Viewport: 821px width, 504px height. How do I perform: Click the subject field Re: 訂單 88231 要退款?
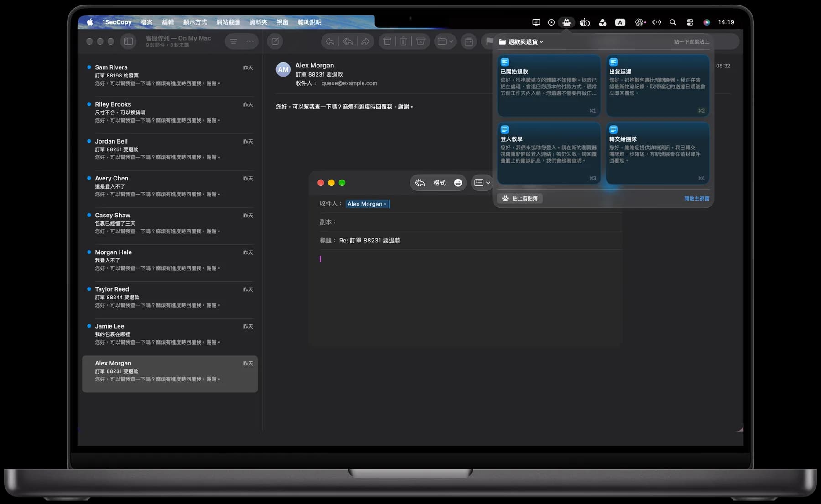point(470,240)
